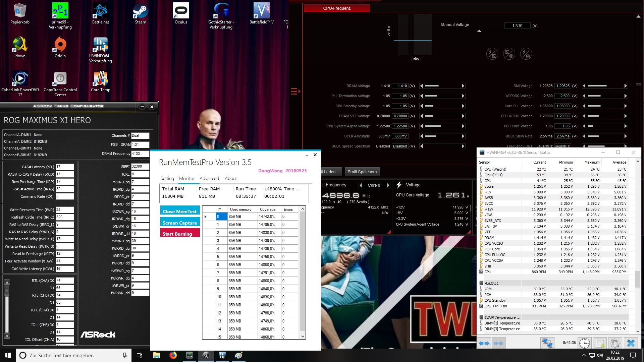
Task: Click the Manual Voltage value field 1.310
Action: pos(517,26)
